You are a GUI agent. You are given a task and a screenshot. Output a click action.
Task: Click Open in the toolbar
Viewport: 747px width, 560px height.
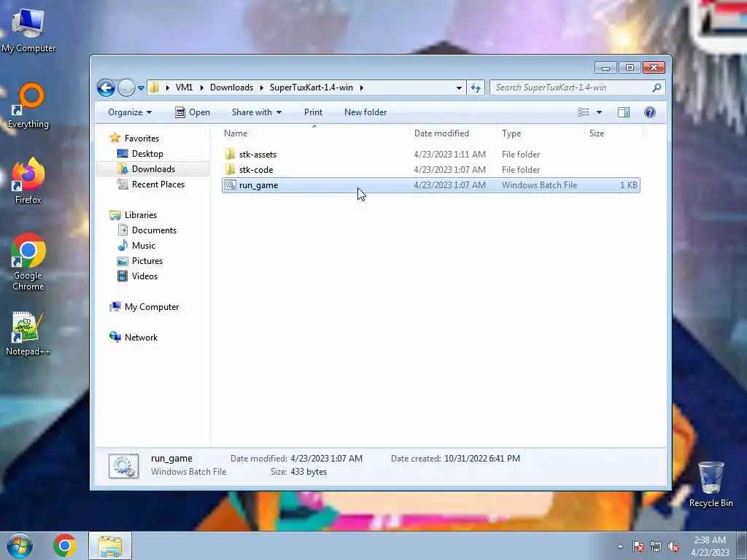pos(193,112)
